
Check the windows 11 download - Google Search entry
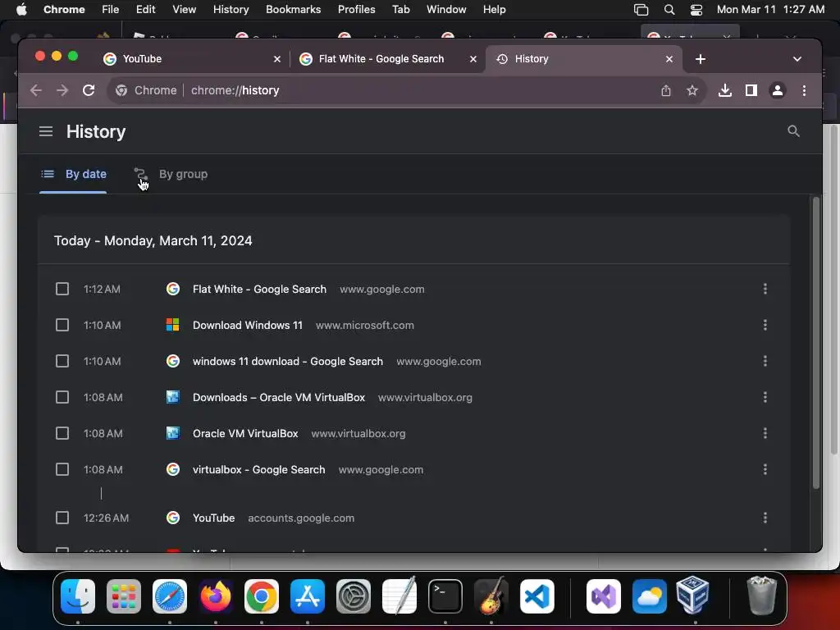[x=62, y=361]
